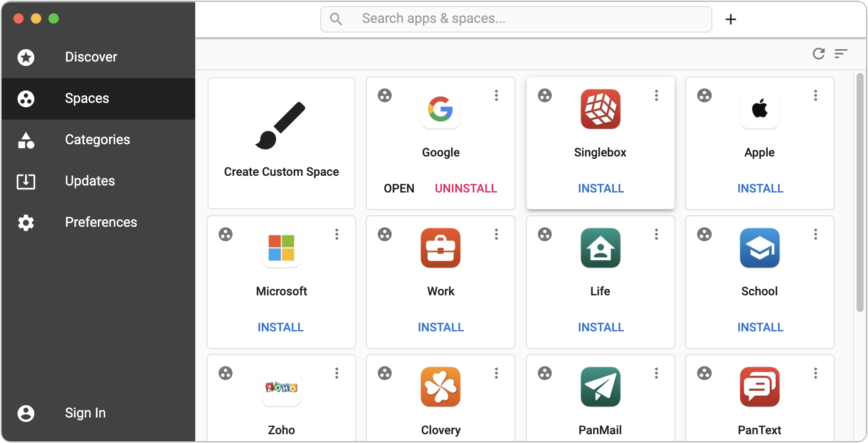
Task: Click the vertical scrollbar thumb
Action: point(860,192)
